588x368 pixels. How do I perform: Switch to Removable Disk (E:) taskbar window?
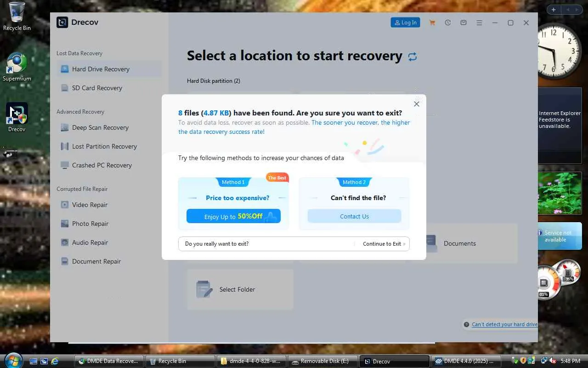[323, 362]
